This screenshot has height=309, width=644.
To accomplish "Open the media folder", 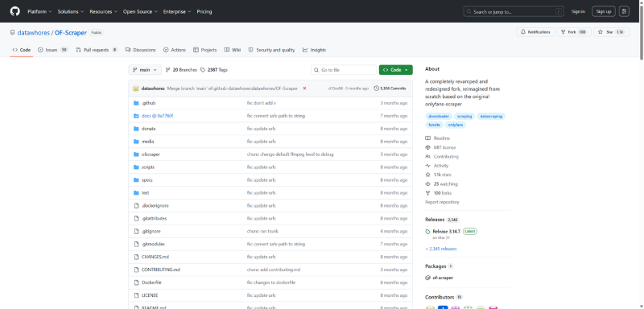I will pos(147,142).
